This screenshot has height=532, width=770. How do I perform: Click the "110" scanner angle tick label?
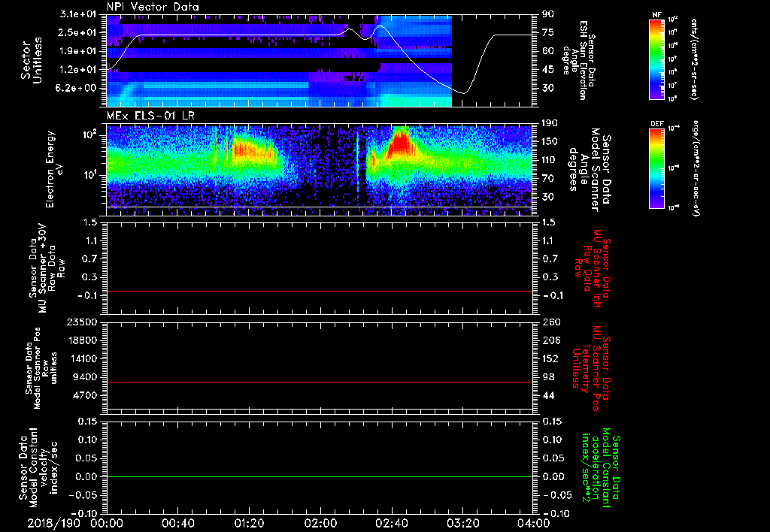click(550, 160)
